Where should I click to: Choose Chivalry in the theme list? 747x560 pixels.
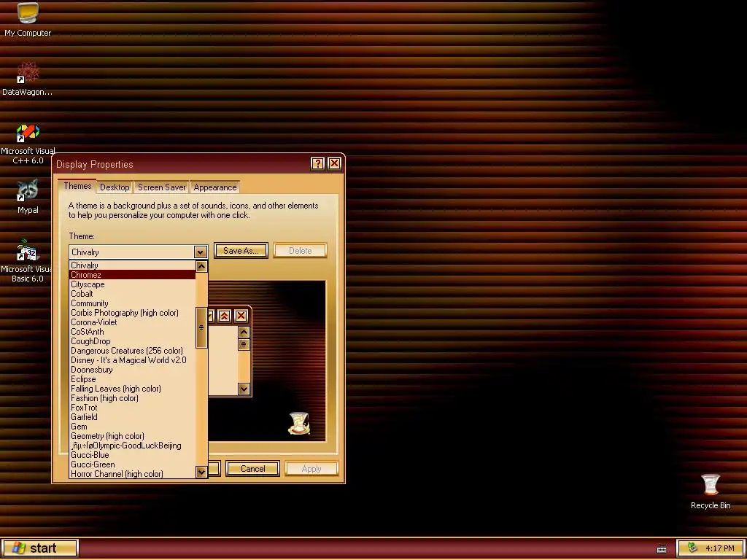pos(133,265)
